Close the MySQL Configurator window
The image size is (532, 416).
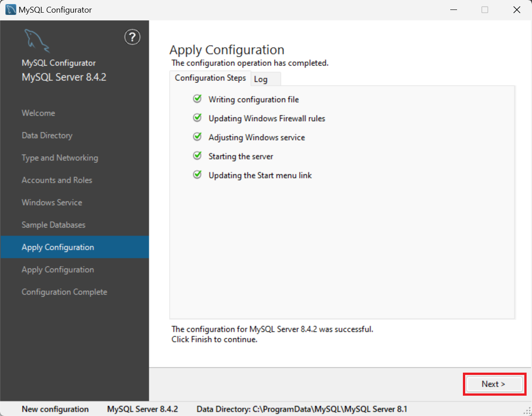coord(517,10)
